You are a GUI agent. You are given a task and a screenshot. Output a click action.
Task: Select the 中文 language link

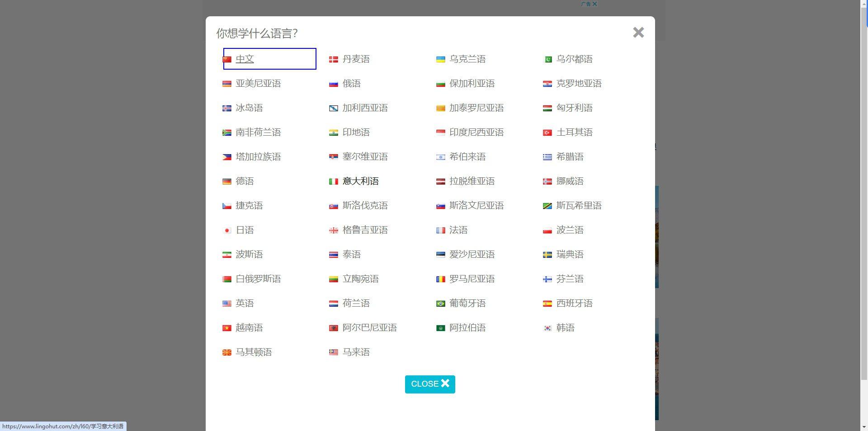coord(245,59)
